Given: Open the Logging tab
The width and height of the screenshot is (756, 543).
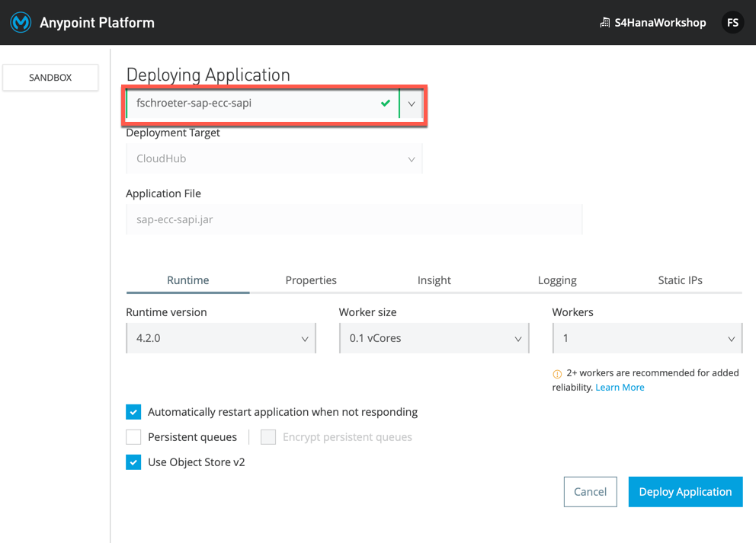Looking at the screenshot, I should pos(557,279).
